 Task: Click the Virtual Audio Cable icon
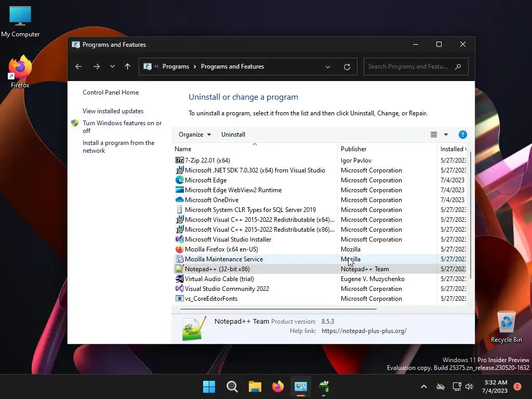tap(179, 278)
